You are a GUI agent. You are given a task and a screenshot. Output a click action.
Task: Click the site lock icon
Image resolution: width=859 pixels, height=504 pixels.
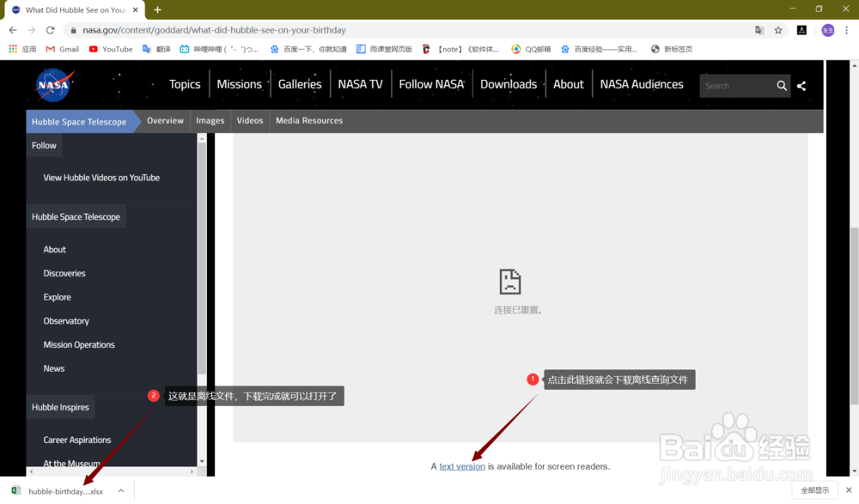tap(73, 30)
